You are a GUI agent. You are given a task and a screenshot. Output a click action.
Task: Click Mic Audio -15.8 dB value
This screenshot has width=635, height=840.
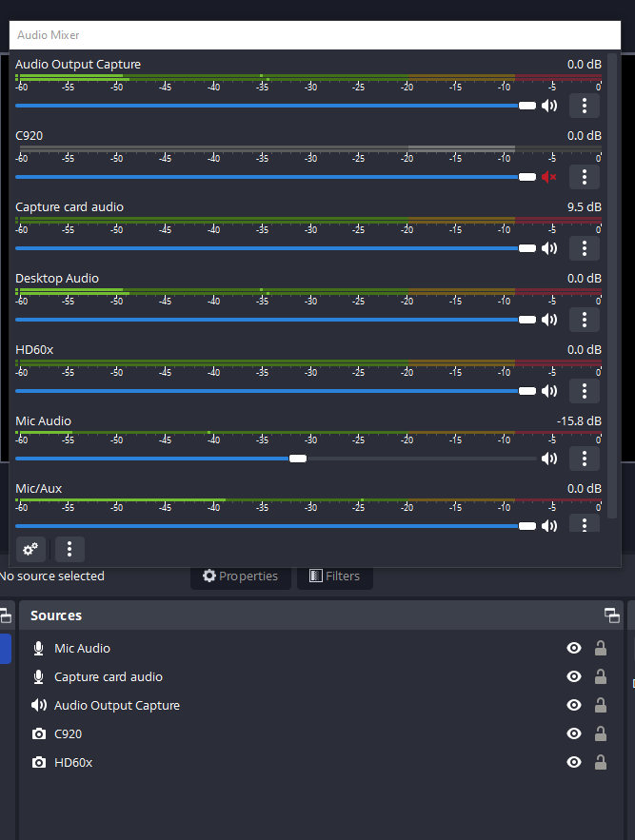point(579,421)
